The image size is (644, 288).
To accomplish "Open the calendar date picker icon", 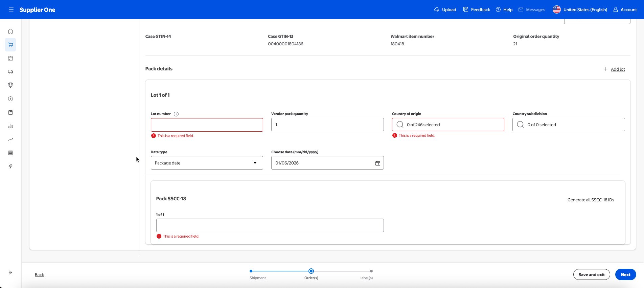I will (377, 163).
